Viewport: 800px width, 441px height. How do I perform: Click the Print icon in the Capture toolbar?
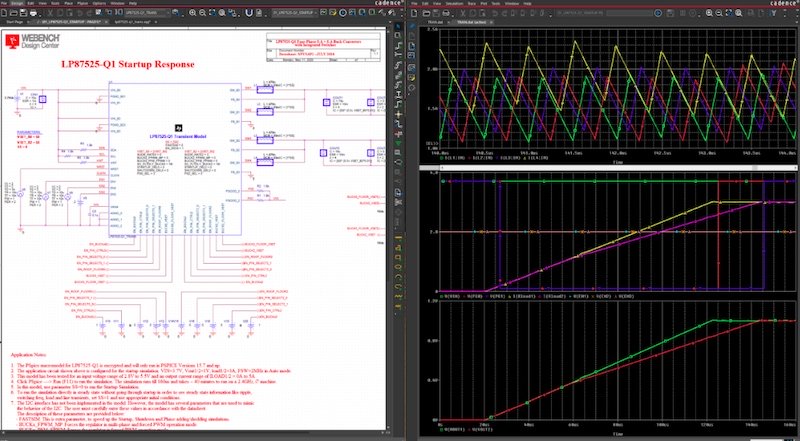click(x=33, y=12)
